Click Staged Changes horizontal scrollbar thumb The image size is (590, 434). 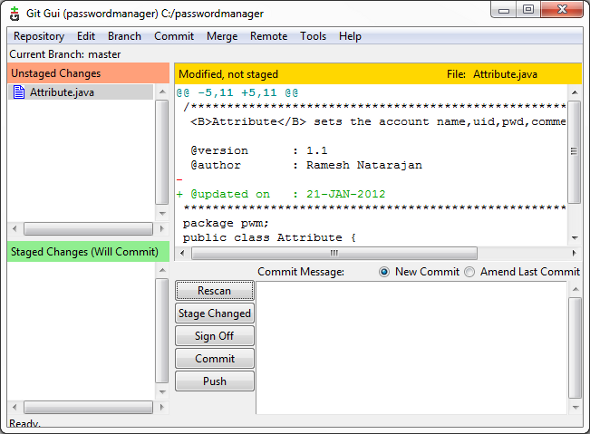point(88,407)
